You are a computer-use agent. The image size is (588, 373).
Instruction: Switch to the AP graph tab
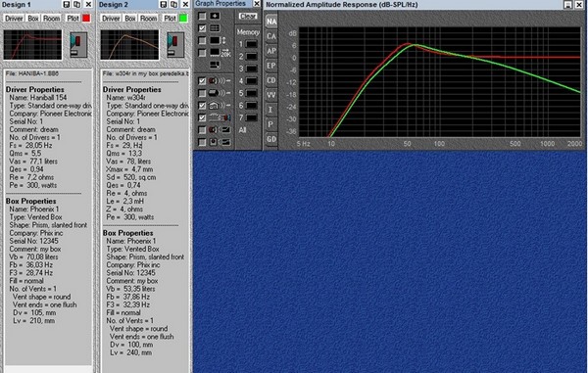tap(271, 51)
